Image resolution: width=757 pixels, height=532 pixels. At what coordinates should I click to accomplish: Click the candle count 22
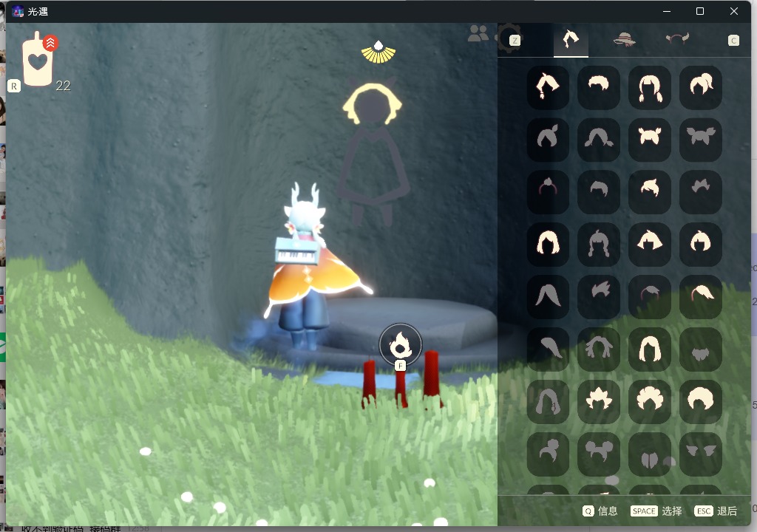[63, 86]
